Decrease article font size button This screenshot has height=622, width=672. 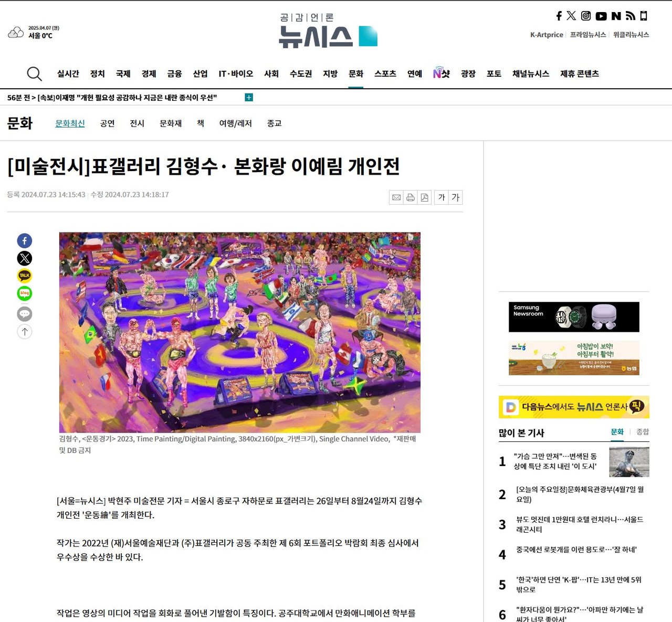[x=442, y=197]
